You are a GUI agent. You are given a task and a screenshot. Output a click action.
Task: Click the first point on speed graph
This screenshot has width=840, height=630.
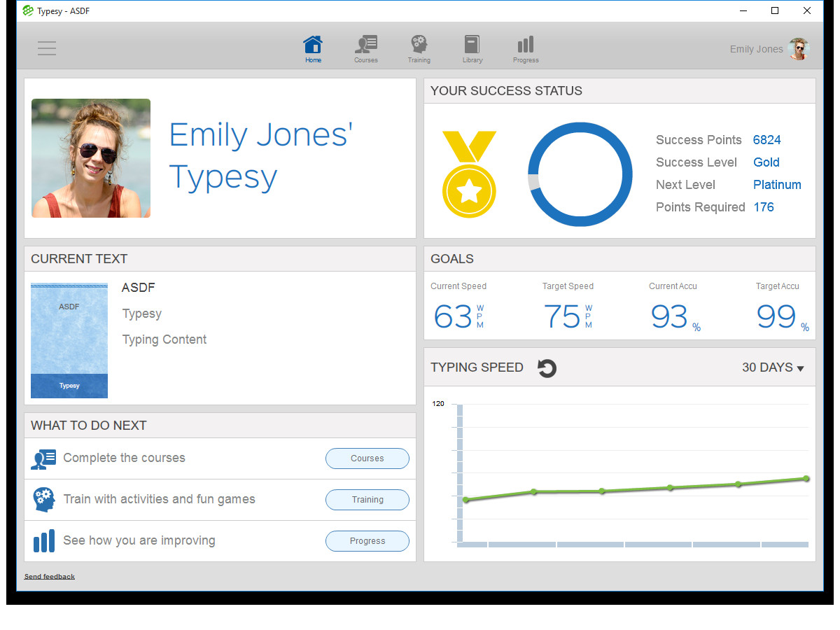pos(466,500)
